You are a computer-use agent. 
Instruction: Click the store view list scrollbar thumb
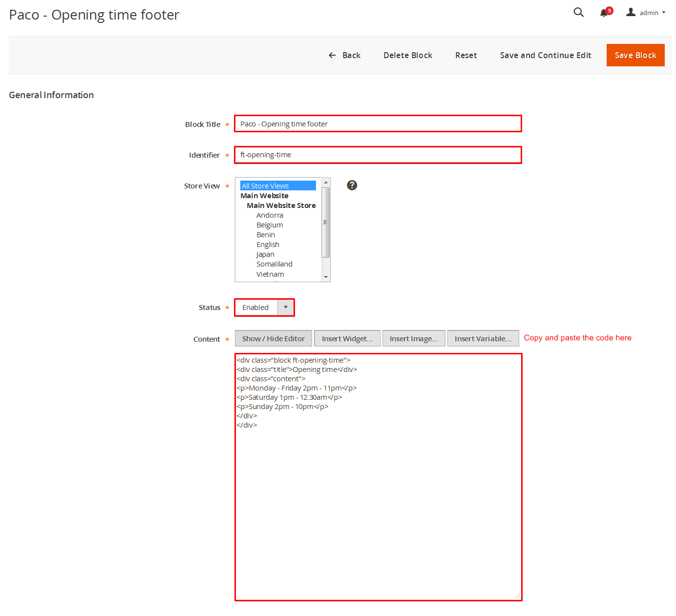pyautogui.click(x=326, y=222)
